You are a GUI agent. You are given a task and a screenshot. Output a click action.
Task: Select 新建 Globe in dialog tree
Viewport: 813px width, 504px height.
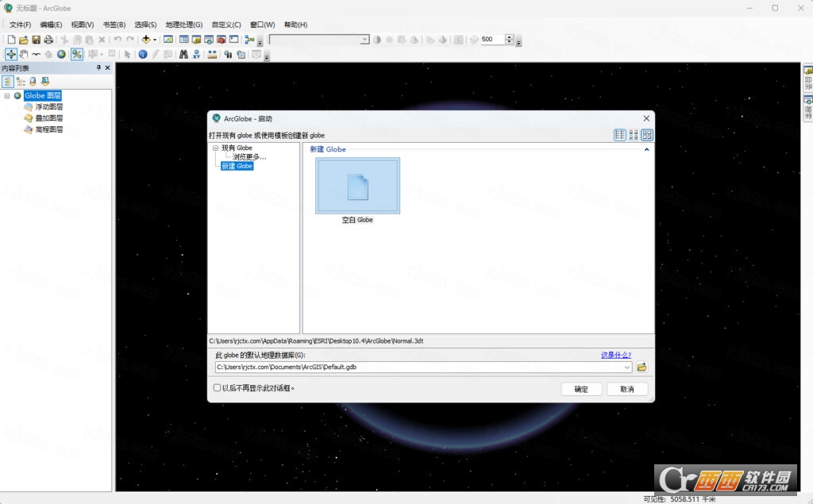point(237,166)
